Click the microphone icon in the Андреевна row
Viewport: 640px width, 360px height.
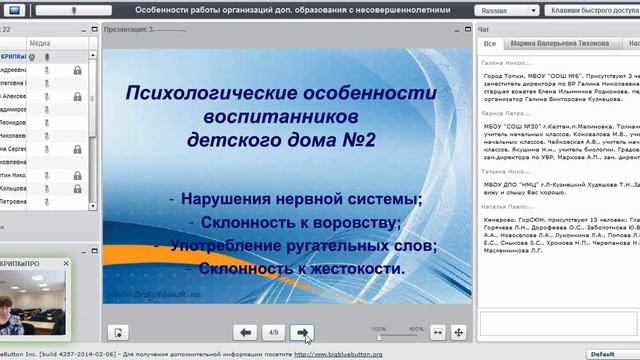(47, 70)
